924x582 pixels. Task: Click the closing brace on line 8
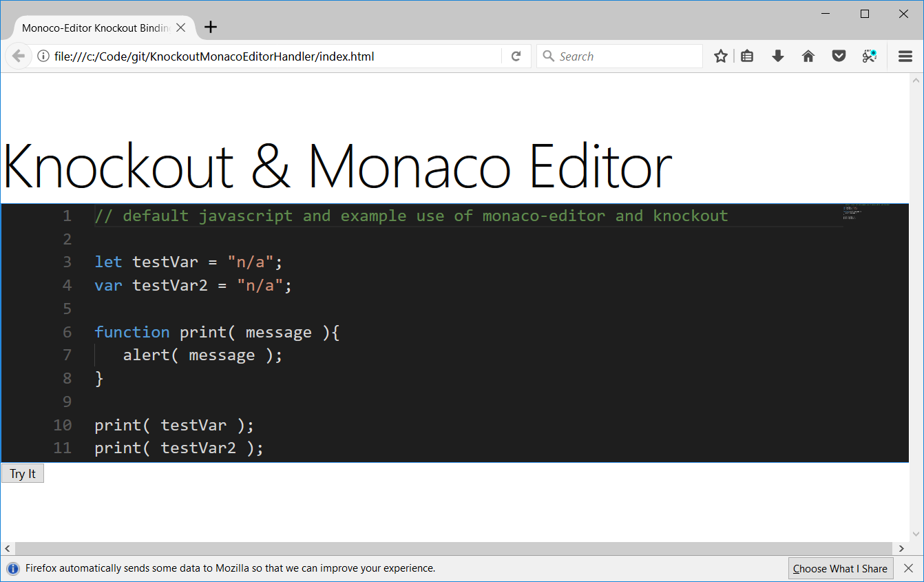99,378
